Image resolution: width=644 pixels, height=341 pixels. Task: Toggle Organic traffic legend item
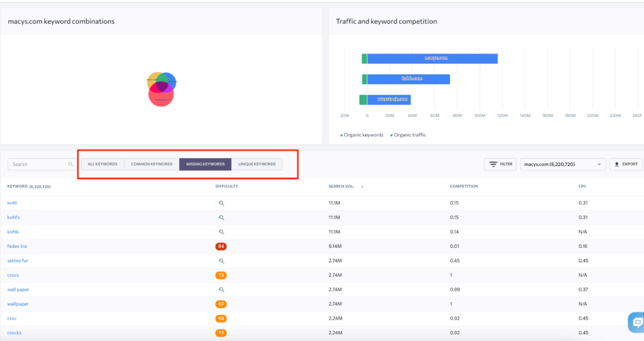click(x=408, y=135)
